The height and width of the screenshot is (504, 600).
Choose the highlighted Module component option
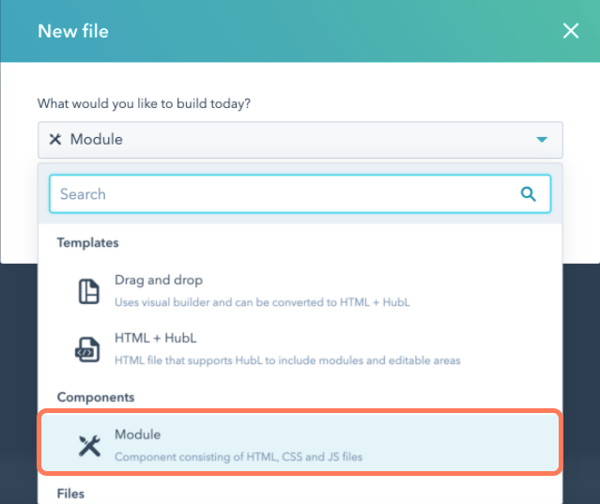[x=300, y=443]
